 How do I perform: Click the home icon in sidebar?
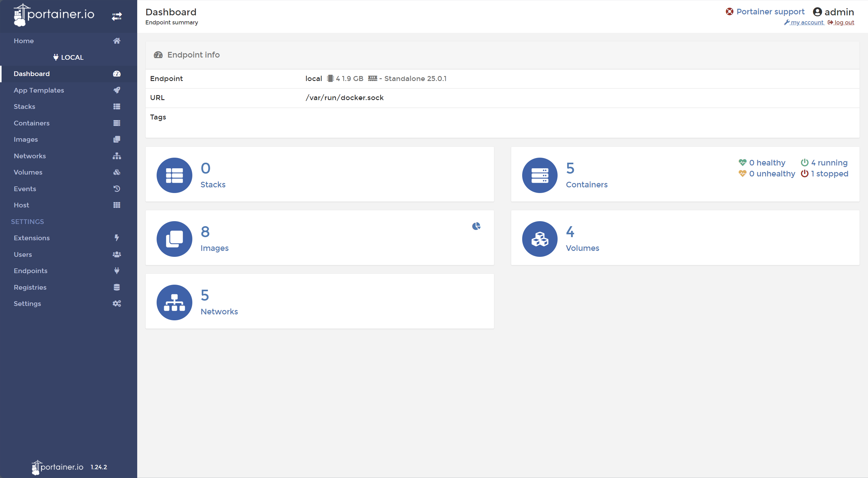point(117,41)
